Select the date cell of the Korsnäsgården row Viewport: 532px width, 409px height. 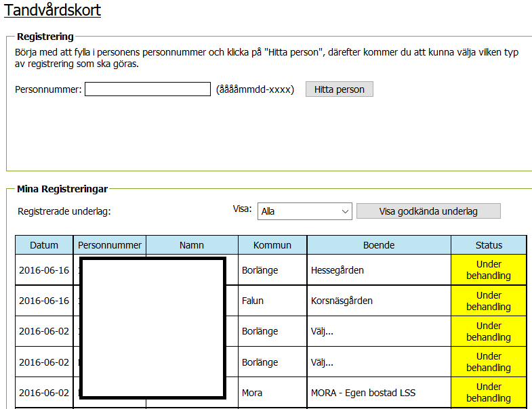(x=44, y=301)
